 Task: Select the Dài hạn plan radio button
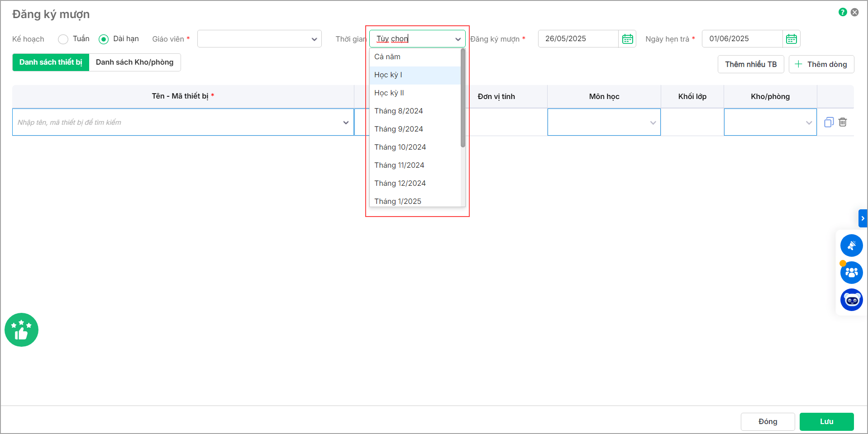click(x=104, y=39)
